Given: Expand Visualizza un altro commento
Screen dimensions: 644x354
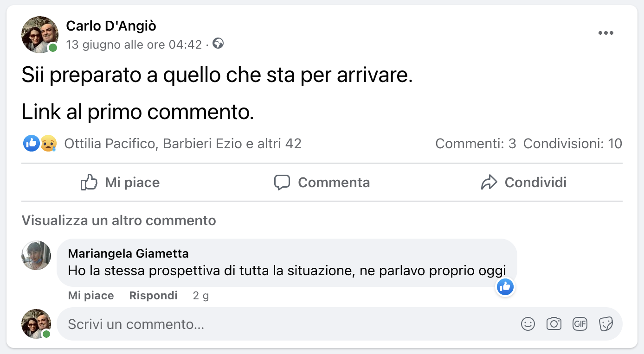Looking at the screenshot, I should pyautogui.click(x=119, y=220).
